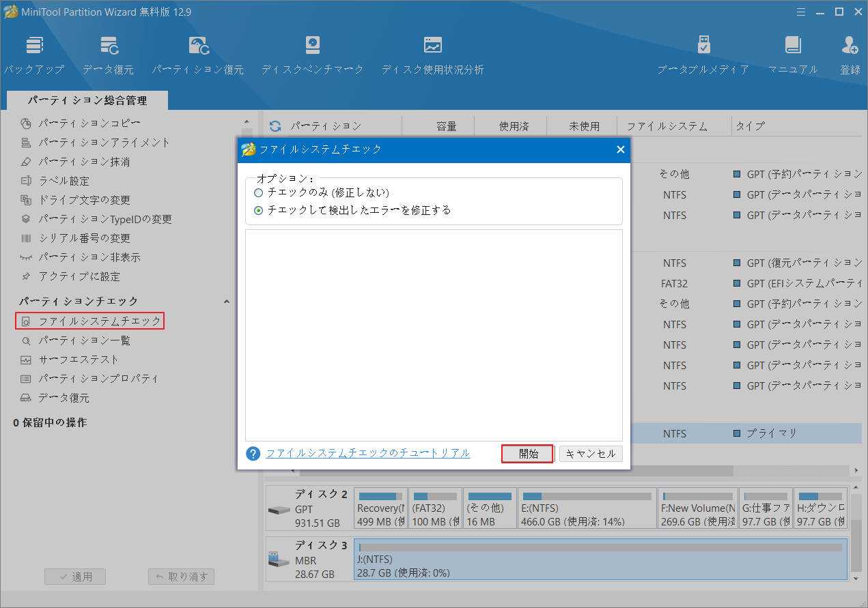The height and width of the screenshot is (608, 868).
Task: Sort by 容量 column header
Action: 446,126
